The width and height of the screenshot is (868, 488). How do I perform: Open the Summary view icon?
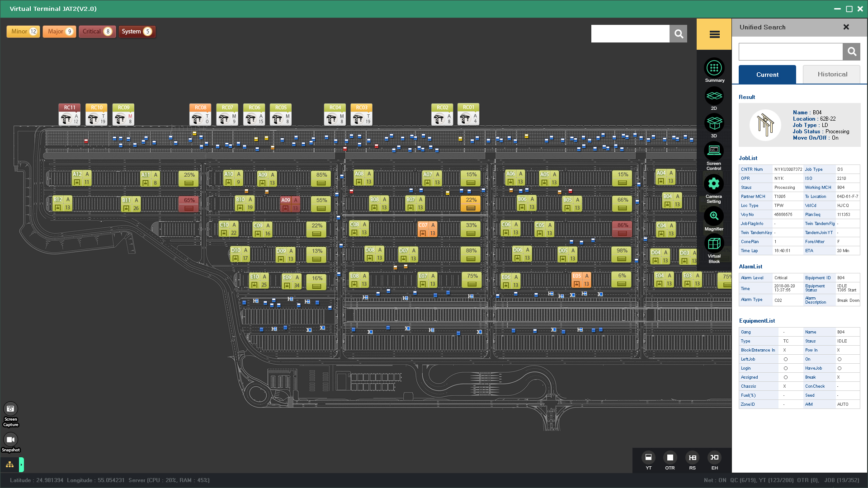(714, 68)
